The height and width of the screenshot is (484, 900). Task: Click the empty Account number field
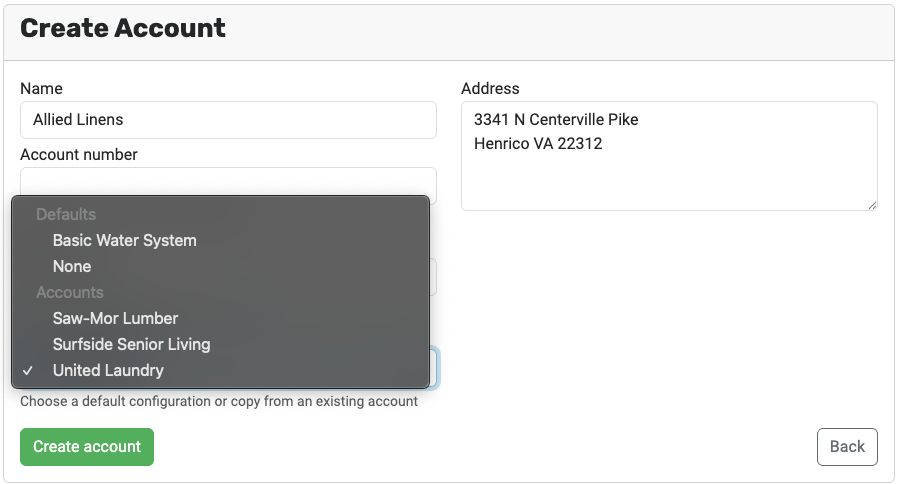[x=228, y=181]
